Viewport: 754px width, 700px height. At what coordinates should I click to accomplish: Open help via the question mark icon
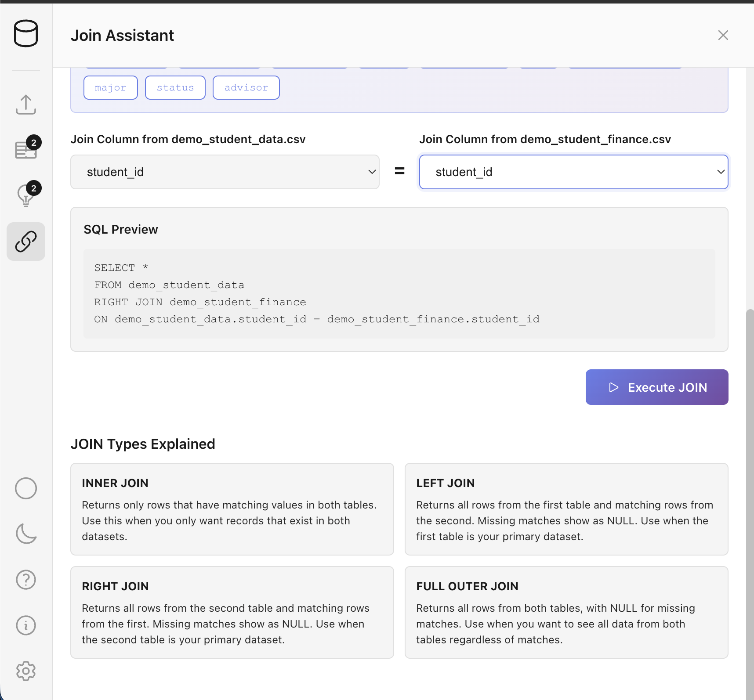click(x=26, y=580)
